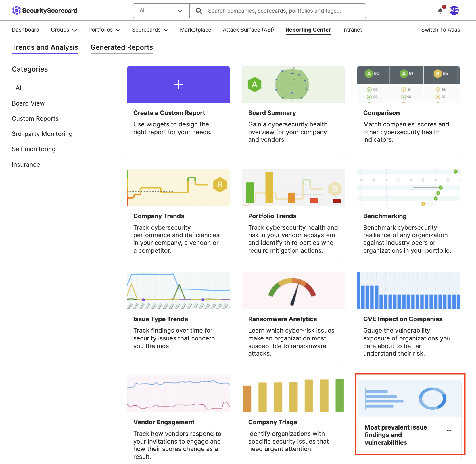Screen dimensions: 476x464
Task: Click the Categories heading
Action: (30, 69)
